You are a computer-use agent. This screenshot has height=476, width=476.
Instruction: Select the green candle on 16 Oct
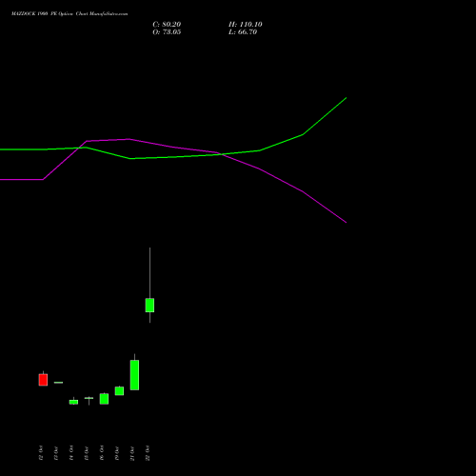coord(104,399)
